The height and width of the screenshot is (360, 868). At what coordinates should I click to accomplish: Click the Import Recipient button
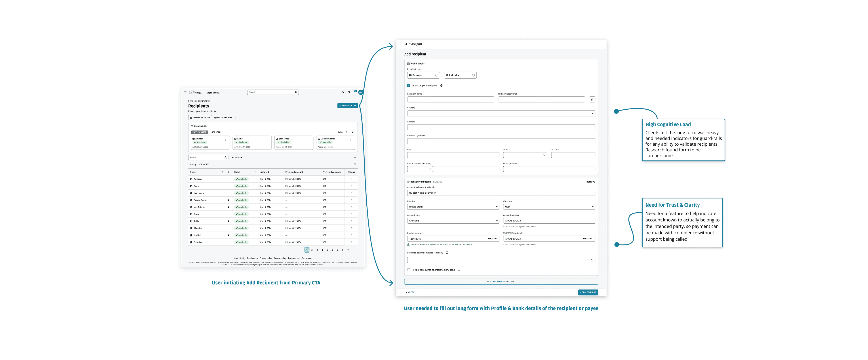(x=200, y=118)
